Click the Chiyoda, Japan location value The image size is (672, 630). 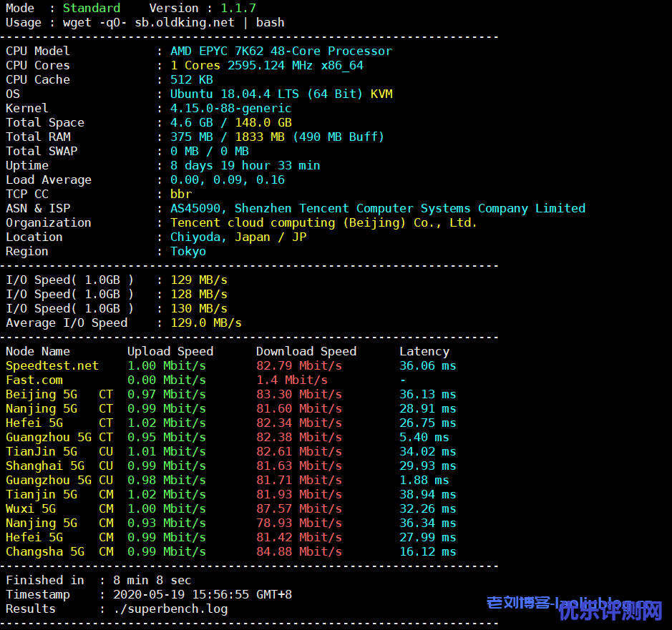(x=238, y=237)
